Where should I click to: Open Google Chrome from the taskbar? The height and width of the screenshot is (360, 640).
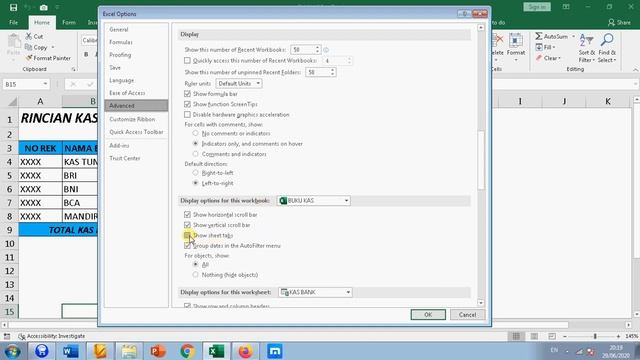(187, 351)
